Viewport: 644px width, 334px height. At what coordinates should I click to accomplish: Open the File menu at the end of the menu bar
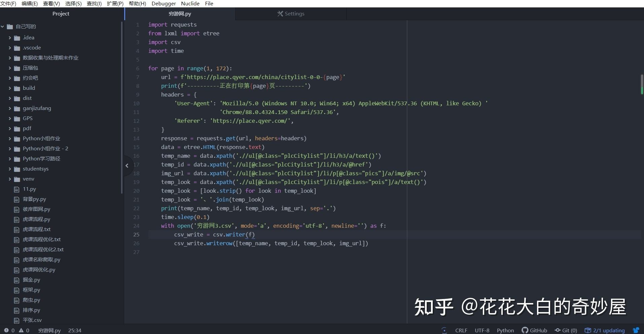(x=209, y=3)
